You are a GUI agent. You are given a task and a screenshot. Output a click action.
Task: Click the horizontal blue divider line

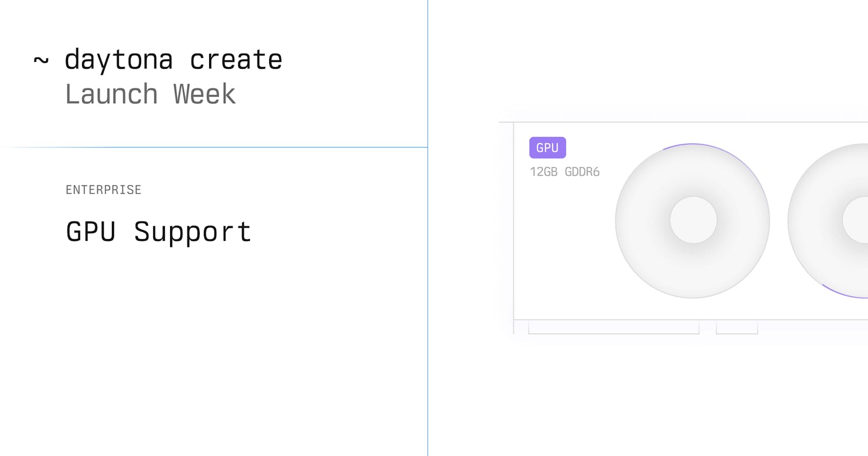click(x=214, y=147)
